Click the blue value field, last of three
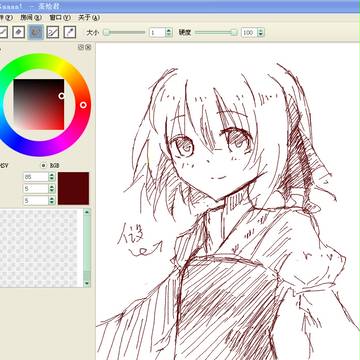 coord(36,200)
